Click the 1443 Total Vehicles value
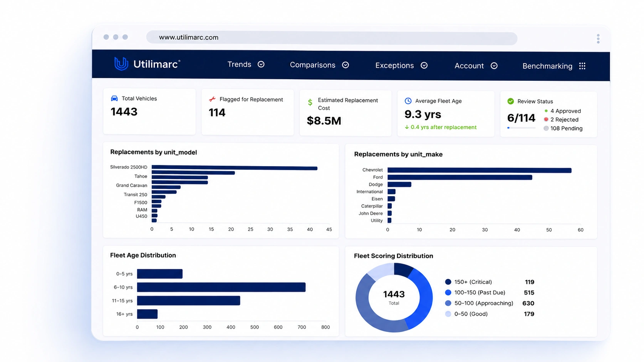Image resolution: width=644 pixels, height=362 pixels. (124, 112)
